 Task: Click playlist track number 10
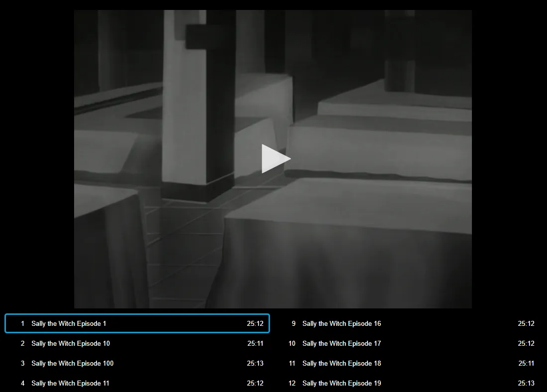(x=292, y=343)
